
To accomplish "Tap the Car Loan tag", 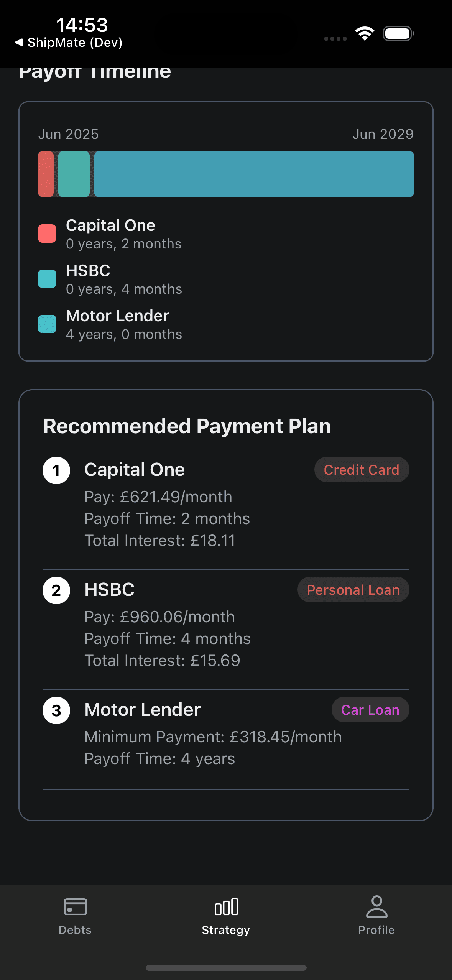I will [x=370, y=710].
